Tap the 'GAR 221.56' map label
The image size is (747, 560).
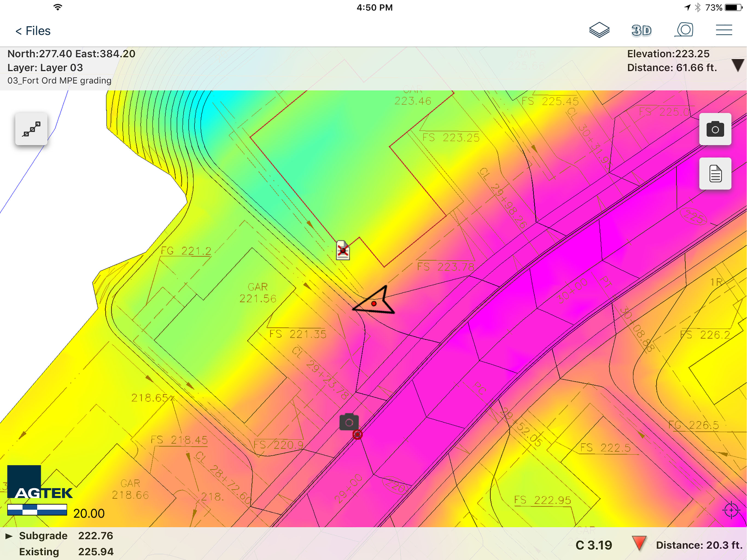[258, 293]
